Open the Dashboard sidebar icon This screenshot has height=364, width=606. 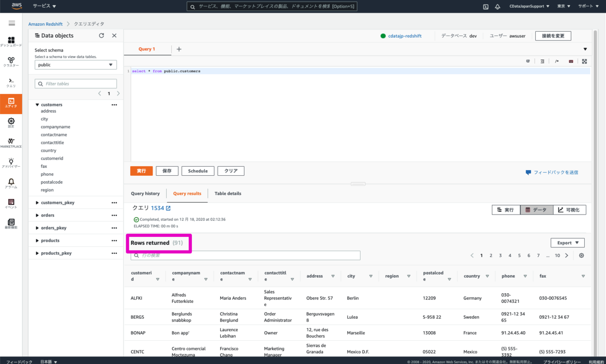pyautogui.click(x=11, y=42)
